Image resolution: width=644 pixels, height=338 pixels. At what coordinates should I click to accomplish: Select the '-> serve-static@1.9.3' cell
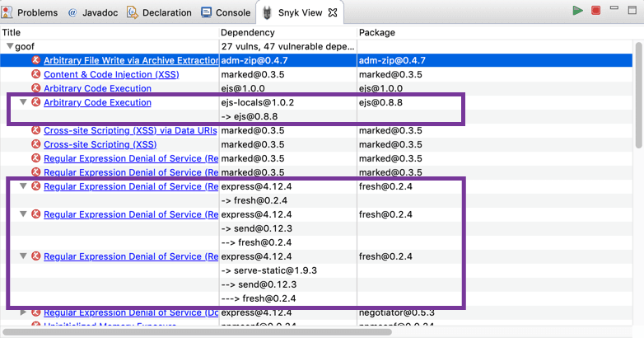tap(288, 270)
